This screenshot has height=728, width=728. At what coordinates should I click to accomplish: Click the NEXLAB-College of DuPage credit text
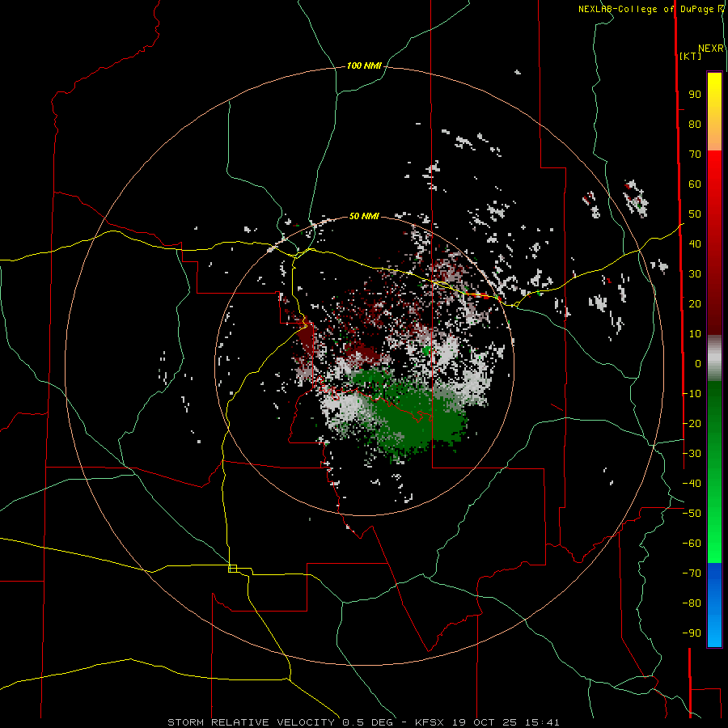click(x=645, y=9)
